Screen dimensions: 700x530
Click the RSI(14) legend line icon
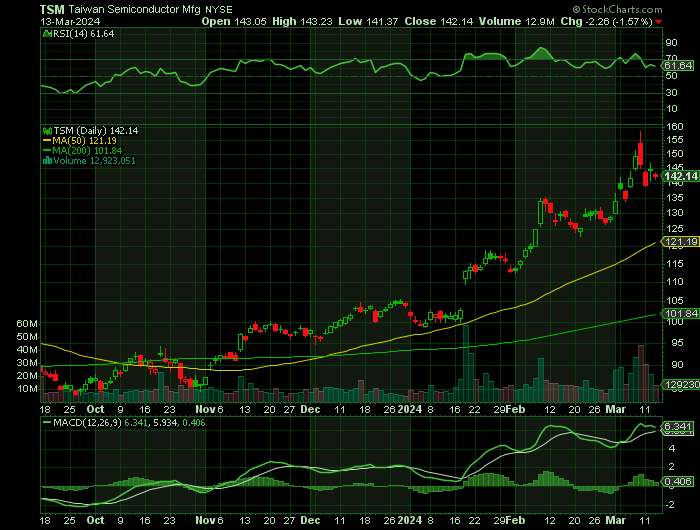(x=47, y=33)
